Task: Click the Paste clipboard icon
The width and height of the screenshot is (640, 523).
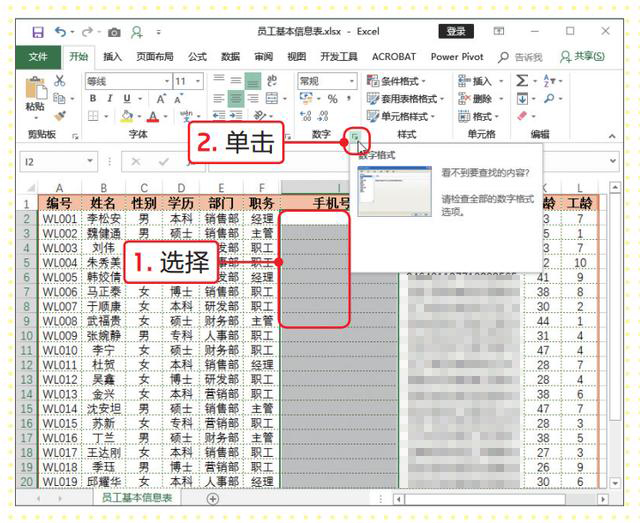Action: (x=35, y=90)
